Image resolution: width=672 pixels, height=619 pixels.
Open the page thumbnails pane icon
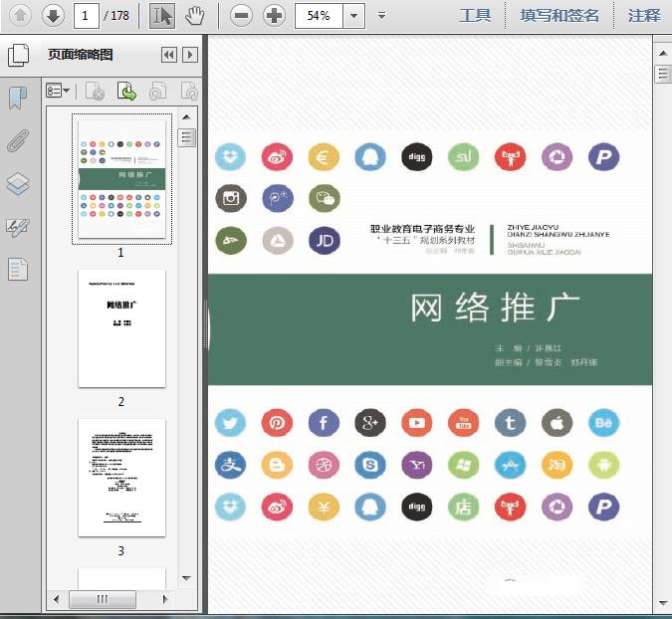pos(19,55)
